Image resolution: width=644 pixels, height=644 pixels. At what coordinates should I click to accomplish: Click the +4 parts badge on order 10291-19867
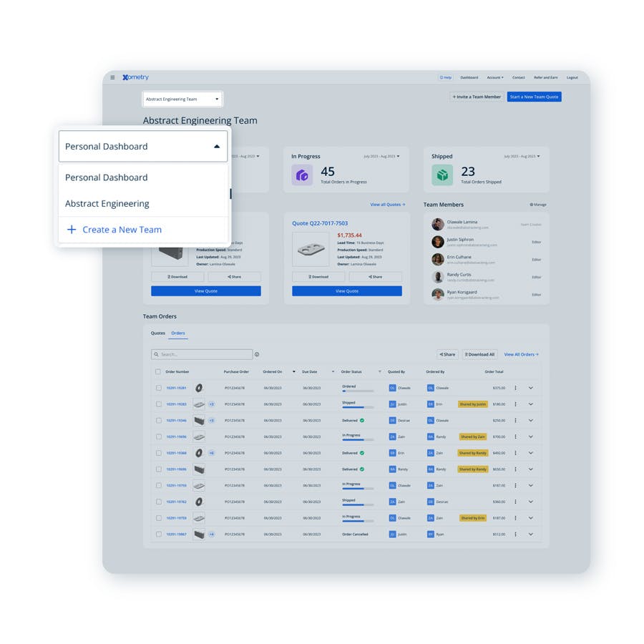212,535
